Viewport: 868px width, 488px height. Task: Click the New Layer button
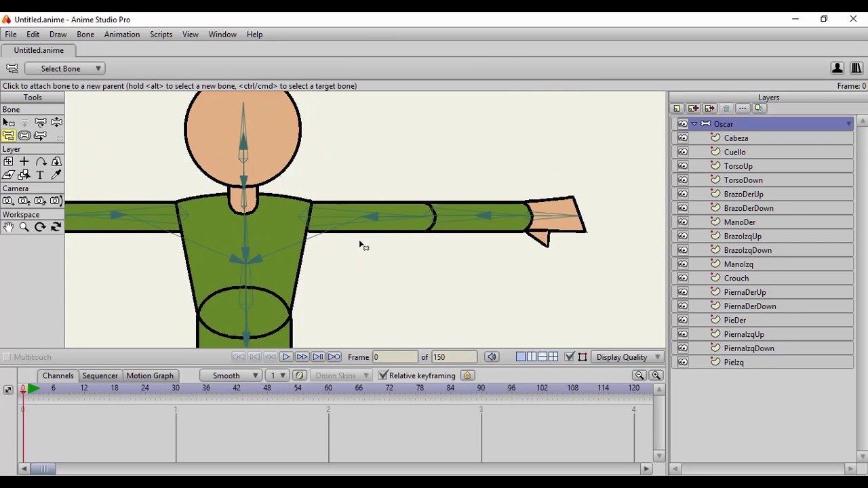677,108
